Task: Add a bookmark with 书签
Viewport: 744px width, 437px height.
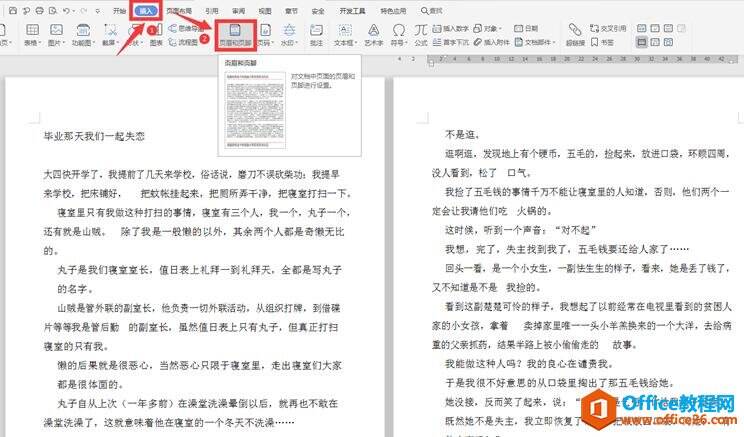Action: tap(602, 42)
